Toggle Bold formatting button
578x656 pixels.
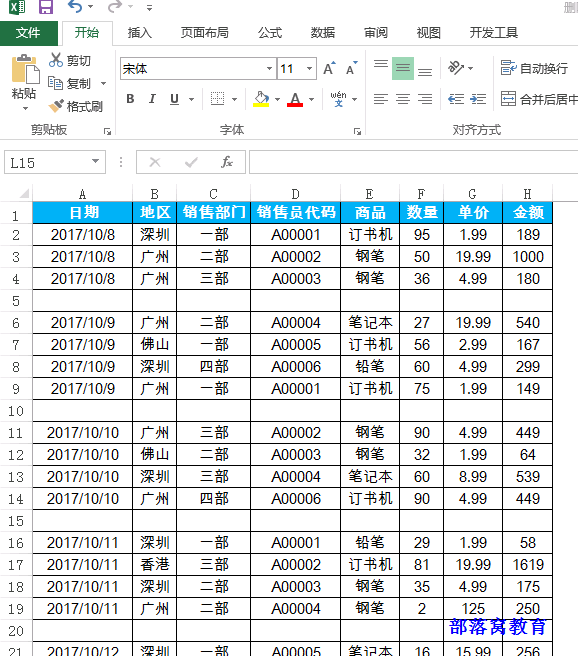point(130,99)
